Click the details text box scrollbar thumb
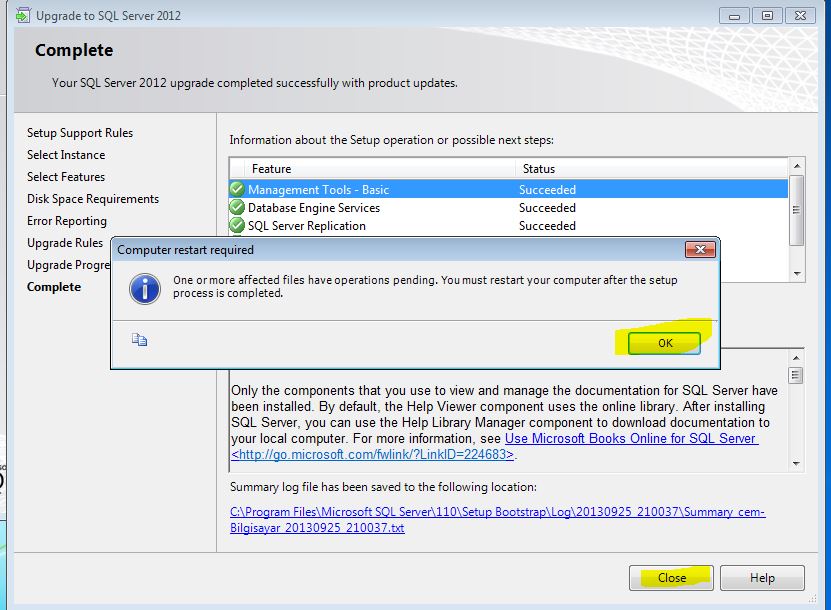This screenshot has width=831, height=610. click(795, 375)
